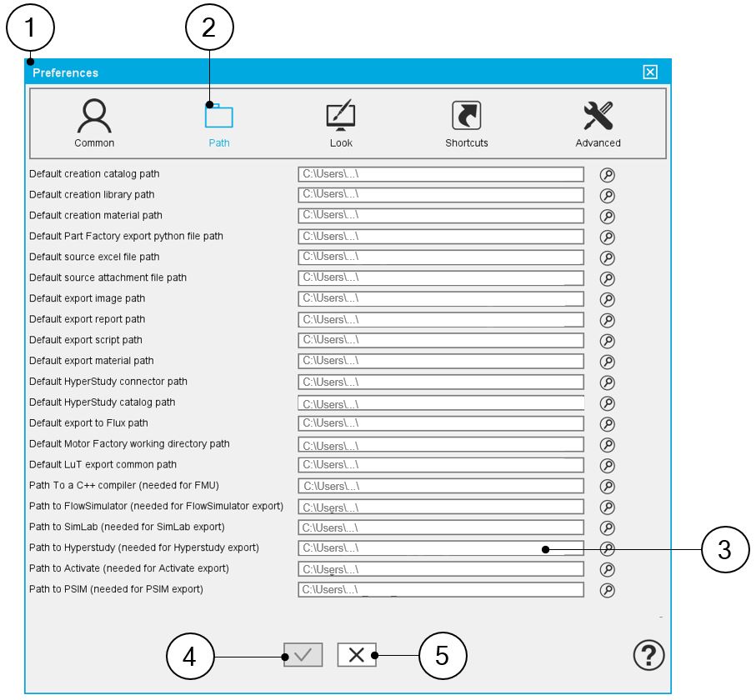Browse for Default export image path
756x700 pixels.
pos(607,299)
